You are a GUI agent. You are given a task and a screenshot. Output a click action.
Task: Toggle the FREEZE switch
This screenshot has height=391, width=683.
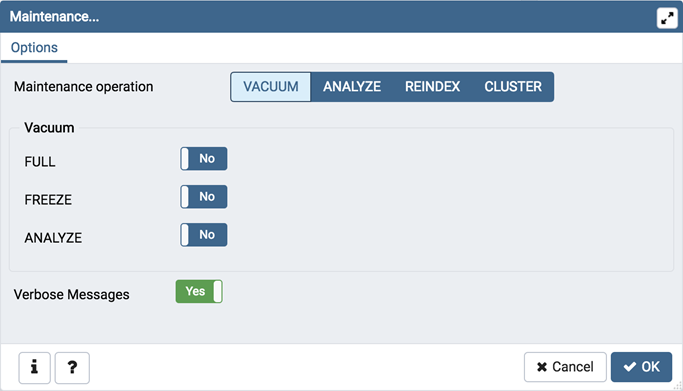[204, 197]
